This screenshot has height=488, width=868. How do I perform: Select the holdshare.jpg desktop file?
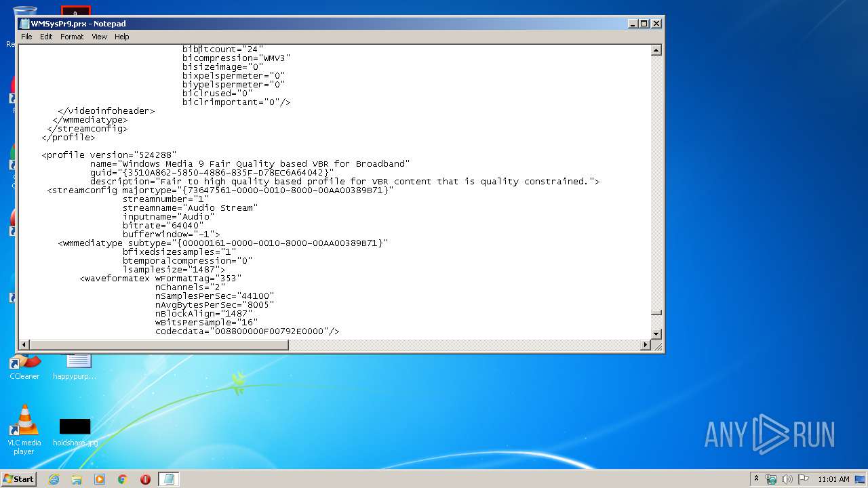75,432
